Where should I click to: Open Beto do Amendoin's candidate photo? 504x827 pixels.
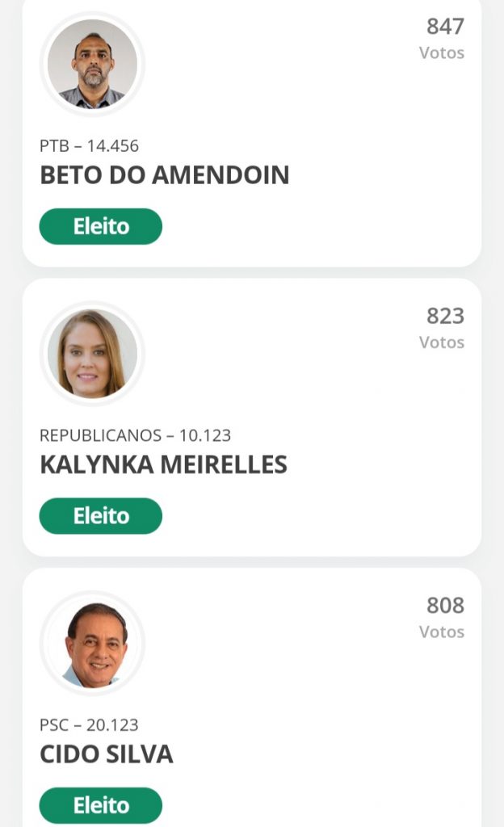pos(92,64)
